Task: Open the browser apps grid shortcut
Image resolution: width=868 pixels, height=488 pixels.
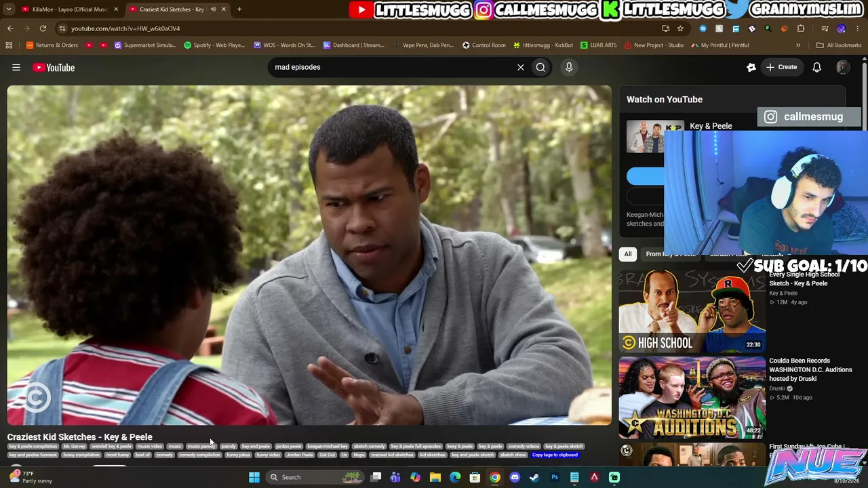Action: [9, 45]
